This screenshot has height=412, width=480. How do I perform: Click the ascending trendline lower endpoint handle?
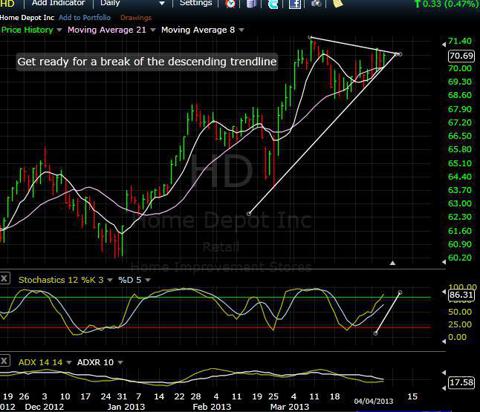pyautogui.click(x=249, y=213)
